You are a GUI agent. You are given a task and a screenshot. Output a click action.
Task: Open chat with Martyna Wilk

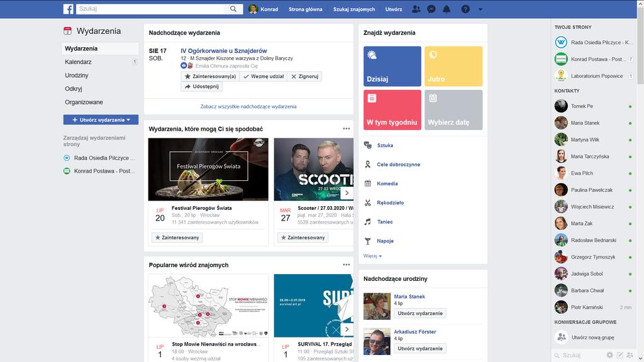point(594,140)
